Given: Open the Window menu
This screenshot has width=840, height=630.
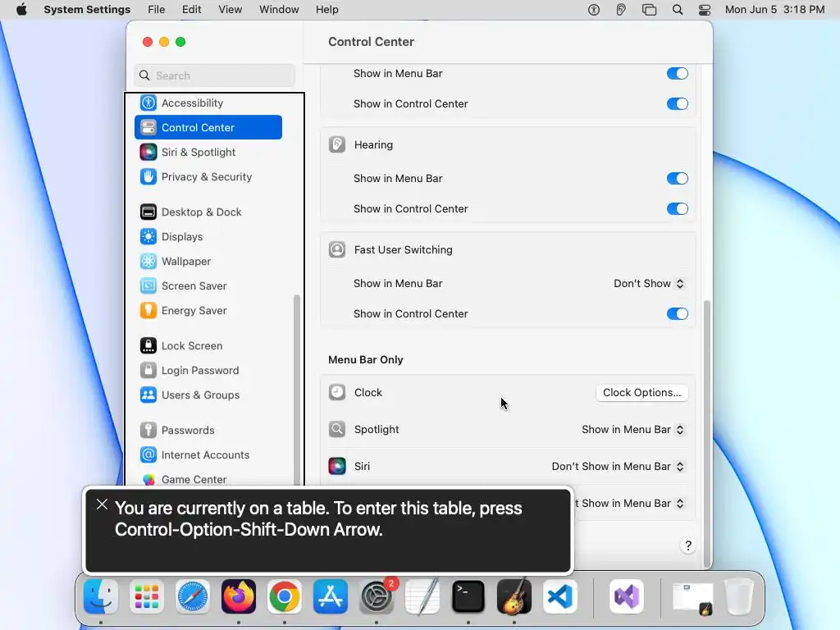Looking at the screenshot, I should (279, 10).
